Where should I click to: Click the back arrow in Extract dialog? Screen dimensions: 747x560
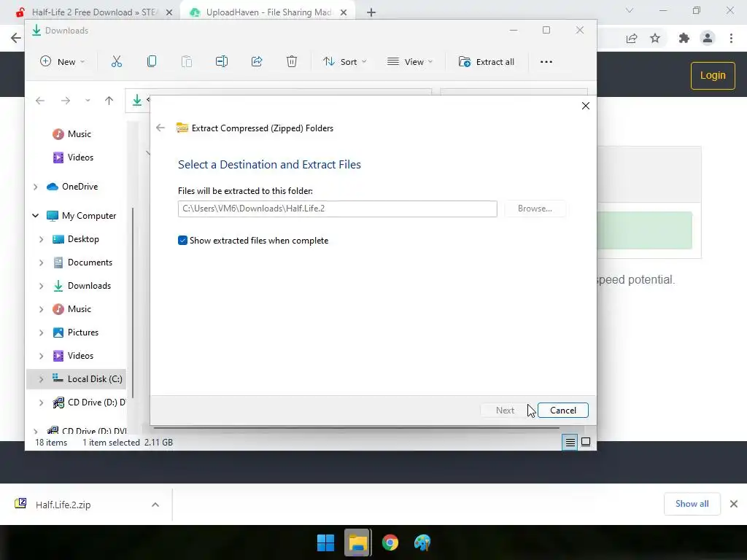[x=160, y=128]
